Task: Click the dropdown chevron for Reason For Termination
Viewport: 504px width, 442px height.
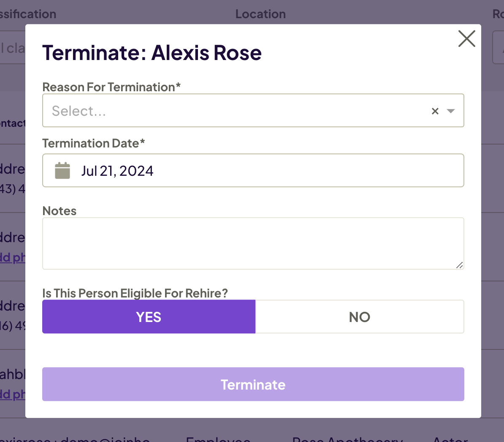Action: point(451,111)
